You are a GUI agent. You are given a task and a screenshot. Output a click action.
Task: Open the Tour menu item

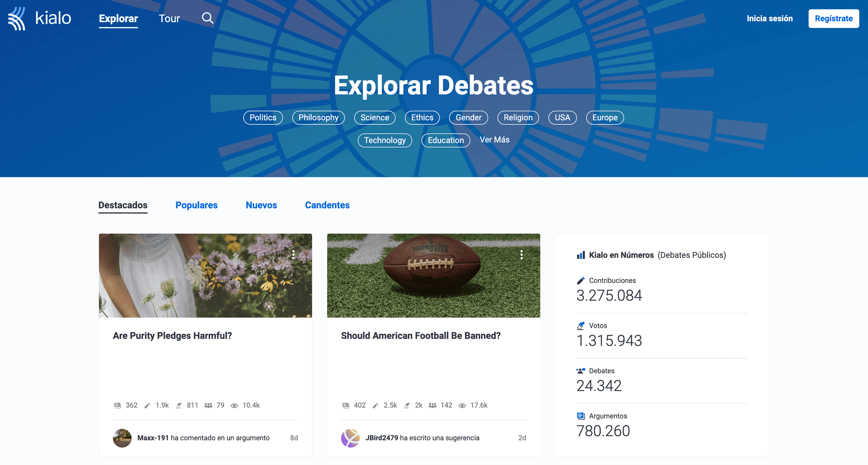[x=169, y=19]
